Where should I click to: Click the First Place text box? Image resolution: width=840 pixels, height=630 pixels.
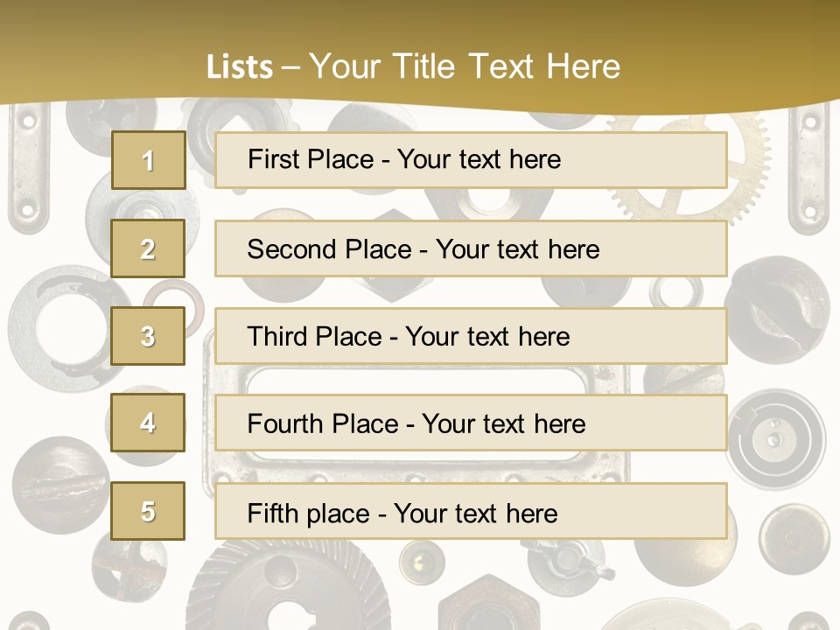(x=471, y=160)
